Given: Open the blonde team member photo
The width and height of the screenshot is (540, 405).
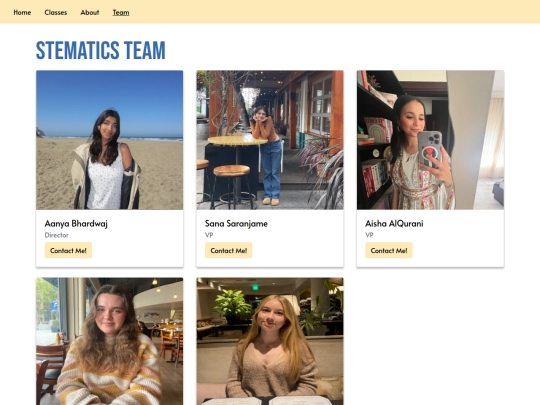Looking at the screenshot, I should click(270, 341).
